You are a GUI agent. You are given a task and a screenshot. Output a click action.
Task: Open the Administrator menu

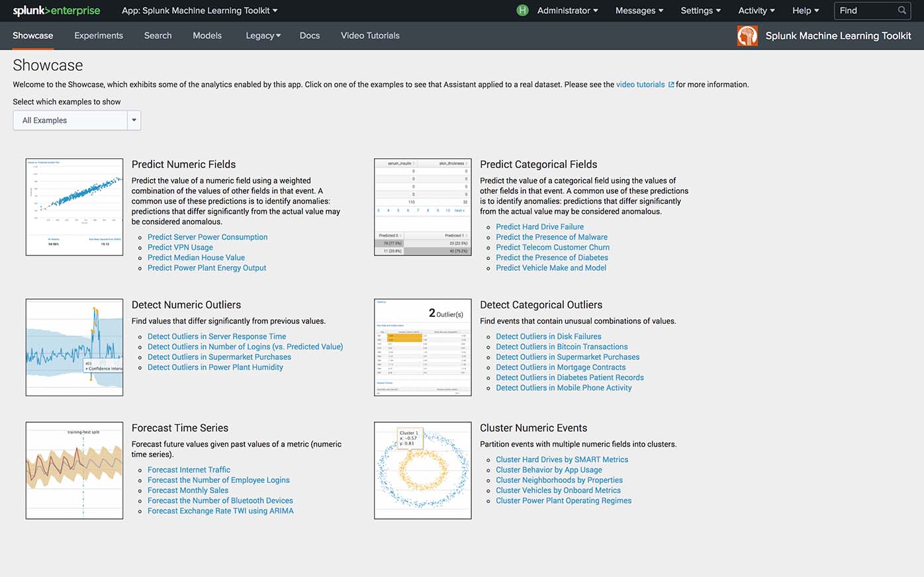coord(567,11)
